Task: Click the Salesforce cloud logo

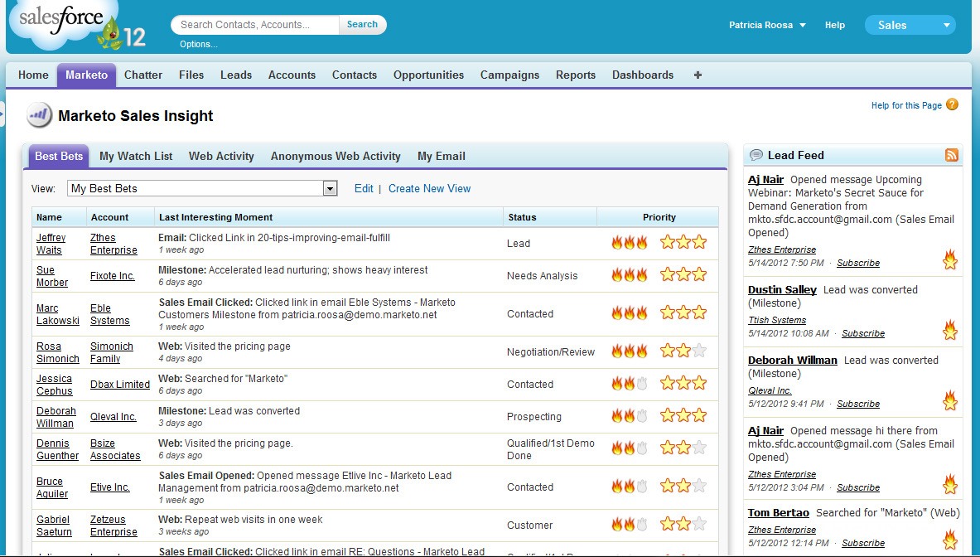Action: 65,25
